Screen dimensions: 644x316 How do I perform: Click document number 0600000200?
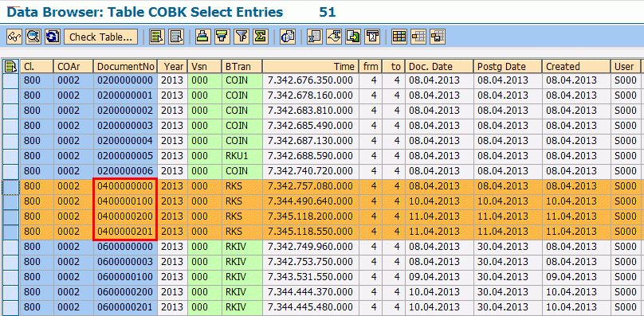pos(125,292)
